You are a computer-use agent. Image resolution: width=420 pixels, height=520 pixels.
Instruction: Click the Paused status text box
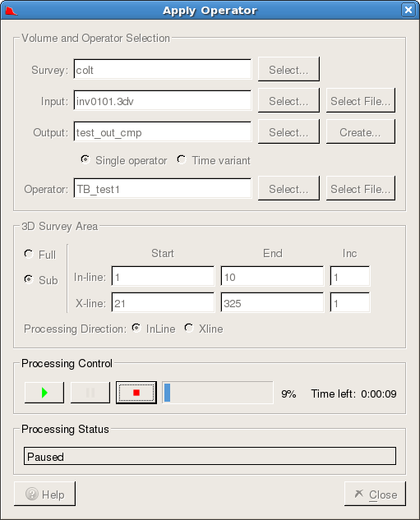point(210,456)
